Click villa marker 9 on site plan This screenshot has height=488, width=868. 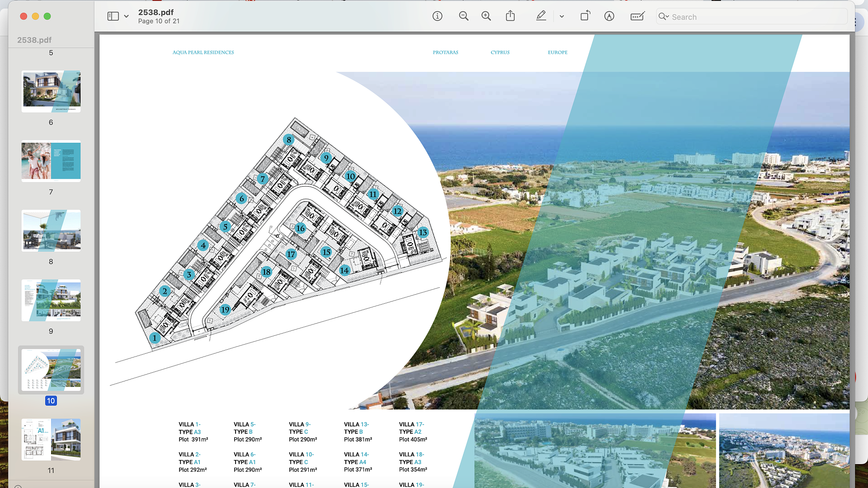(326, 158)
